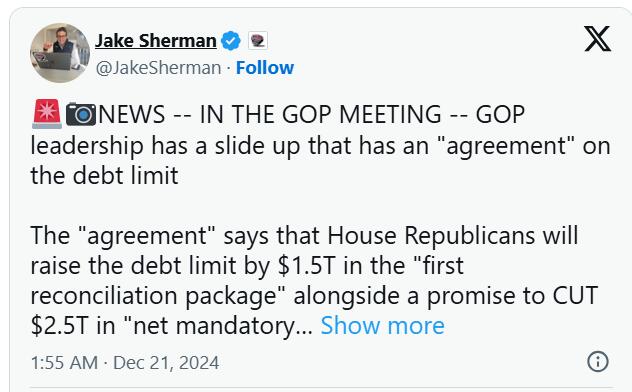This screenshot has width=632, height=392.
Task: Click the quoted word "agreement" in first paragraph
Action: (x=505, y=145)
